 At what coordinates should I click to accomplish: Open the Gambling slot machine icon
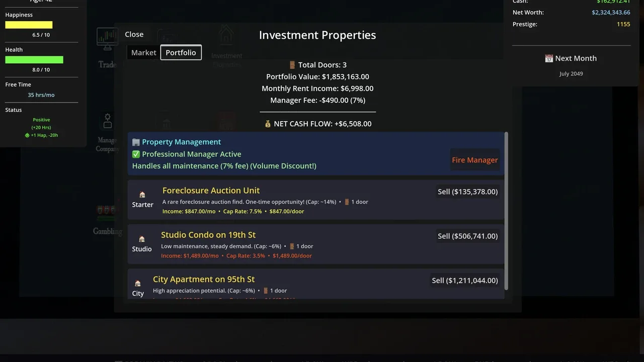[x=107, y=210]
